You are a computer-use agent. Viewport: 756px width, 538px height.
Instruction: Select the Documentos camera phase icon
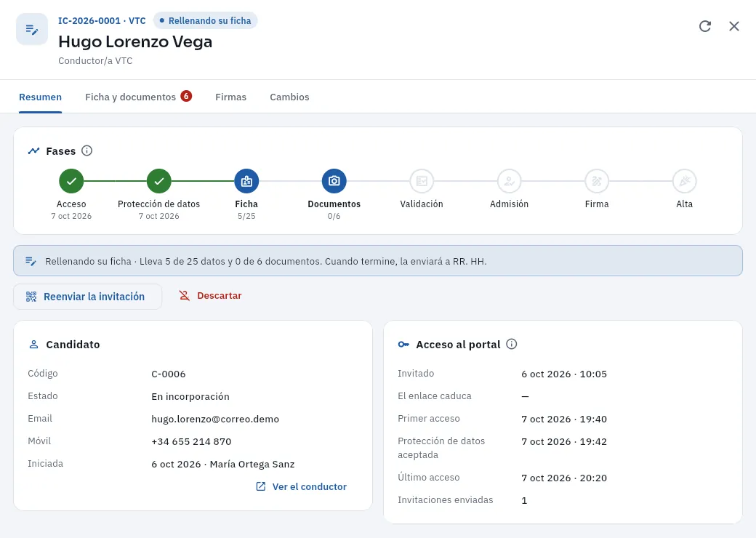coord(334,181)
